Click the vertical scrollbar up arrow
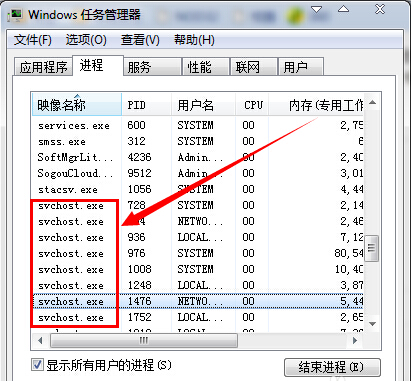The width and height of the screenshot is (412, 381). tap(373, 103)
